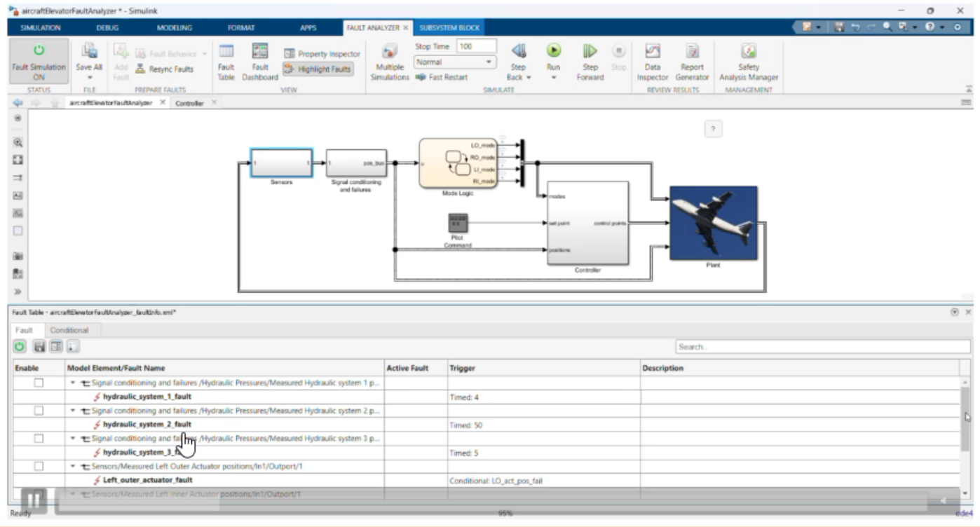Viewport: 980px width, 527px height.
Task: Expand the Save All dropdown arrow
Action: (89, 78)
